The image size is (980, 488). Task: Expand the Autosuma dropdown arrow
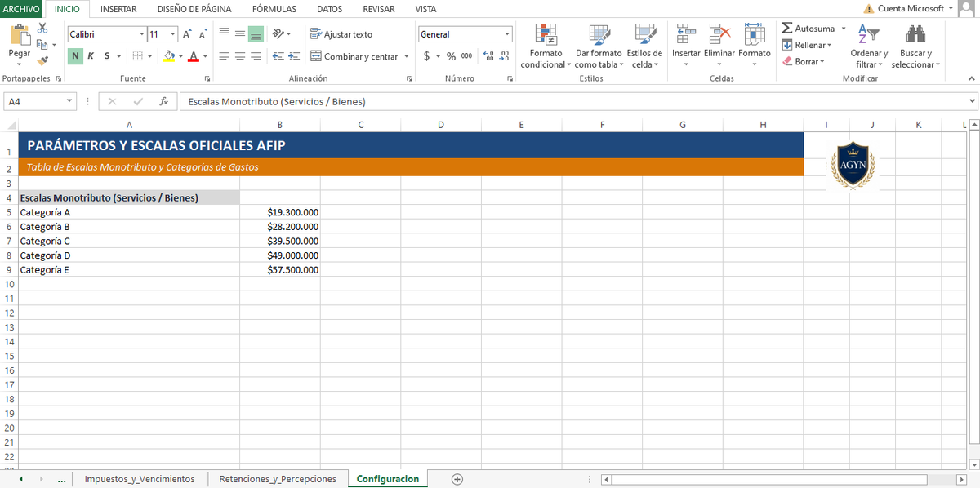pos(844,29)
